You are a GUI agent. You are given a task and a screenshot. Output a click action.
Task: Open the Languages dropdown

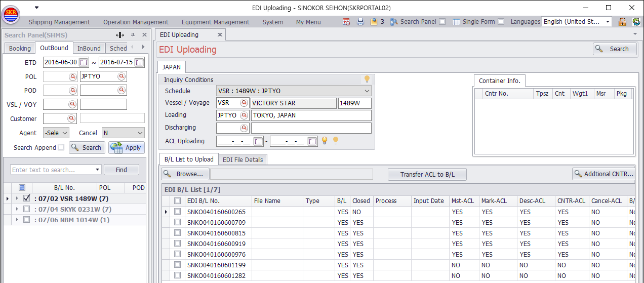click(x=608, y=22)
